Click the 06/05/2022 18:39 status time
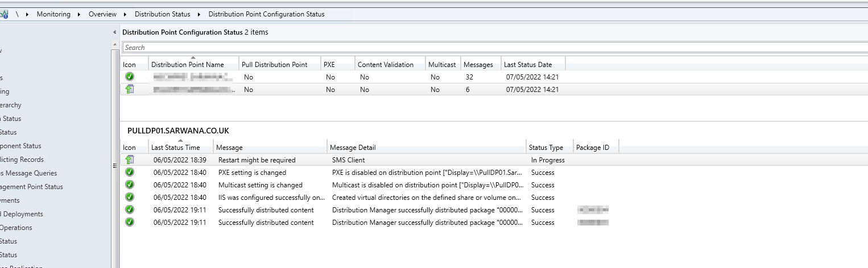Screen dimensions: 868x268 click(180, 160)
